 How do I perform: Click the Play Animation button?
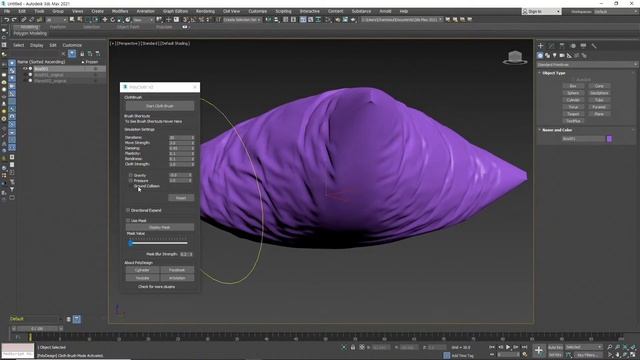508,347
